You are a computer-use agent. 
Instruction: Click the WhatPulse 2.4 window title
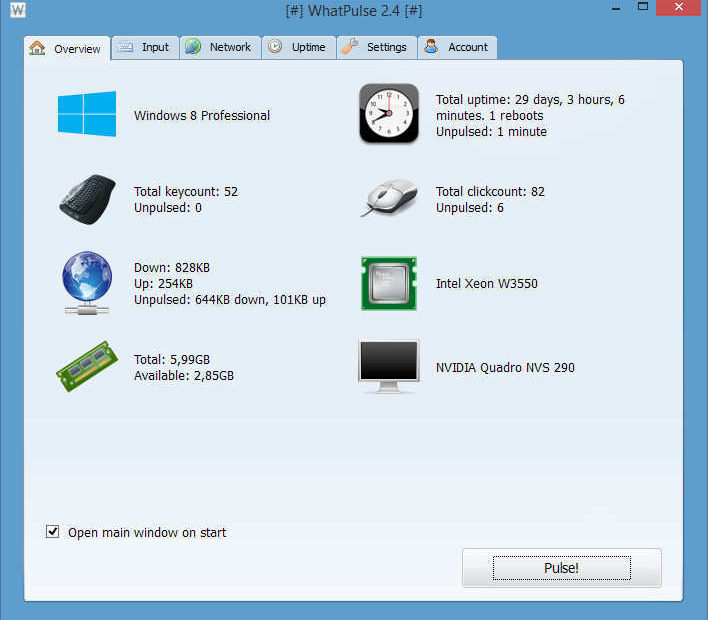pos(354,10)
